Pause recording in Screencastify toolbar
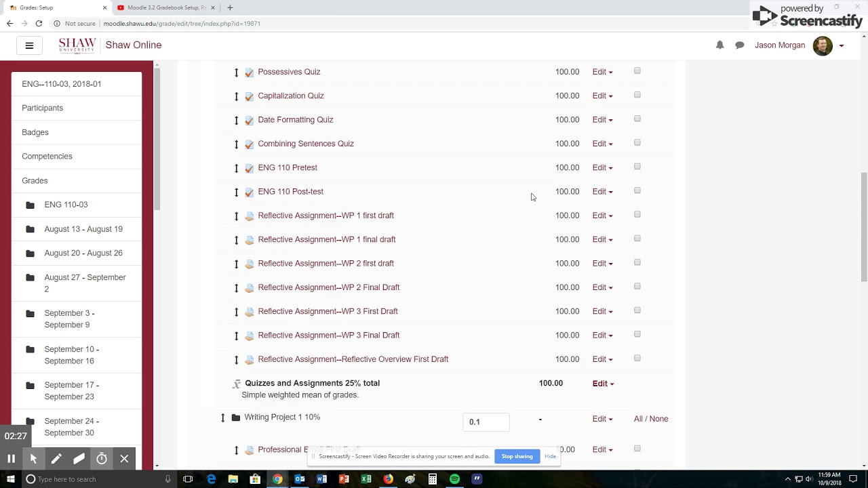868x488 pixels. [x=11, y=459]
